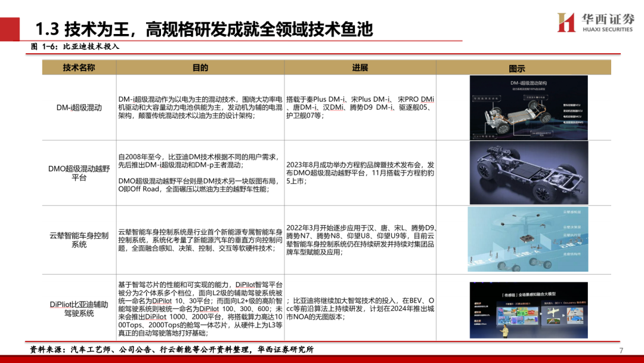Click the DM-i超级混动架构 chassis image
The height and width of the screenshot is (363, 644).
click(530, 106)
